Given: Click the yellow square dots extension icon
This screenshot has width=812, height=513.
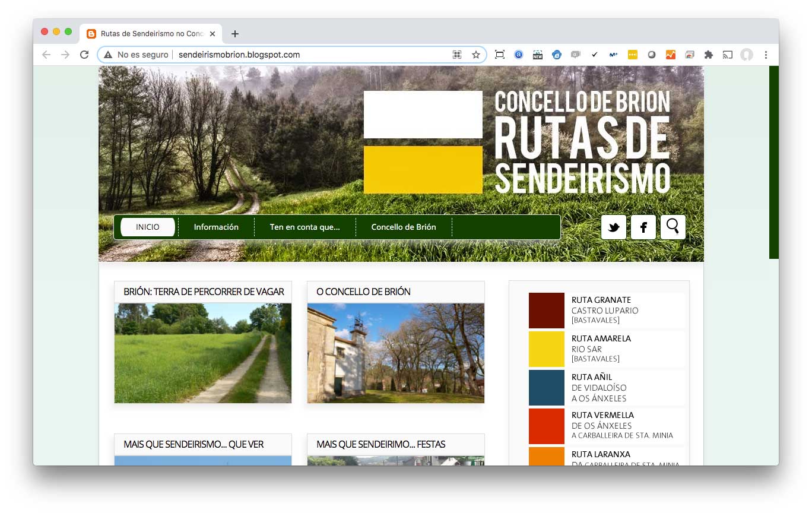Looking at the screenshot, I should [633, 55].
